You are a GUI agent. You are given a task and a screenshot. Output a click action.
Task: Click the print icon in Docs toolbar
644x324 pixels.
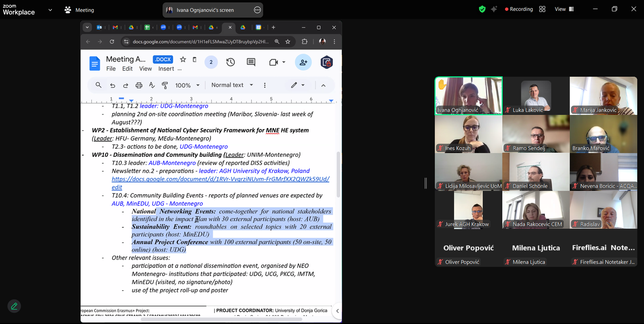[139, 85]
